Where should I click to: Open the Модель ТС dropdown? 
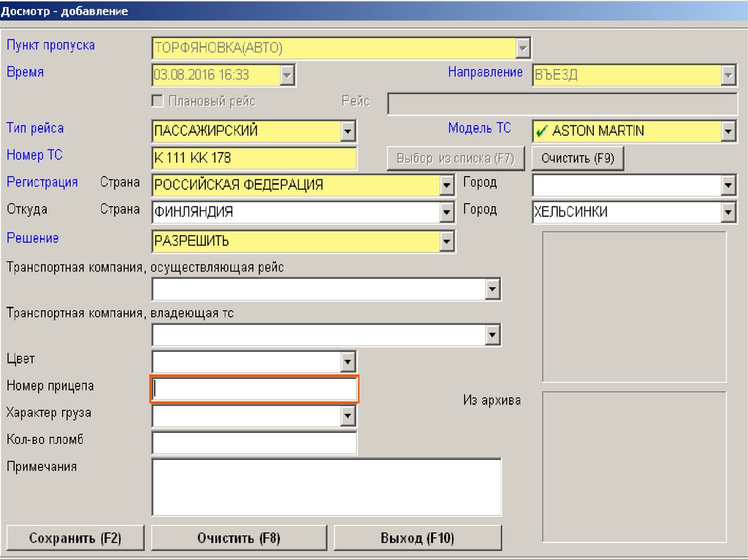tap(728, 131)
